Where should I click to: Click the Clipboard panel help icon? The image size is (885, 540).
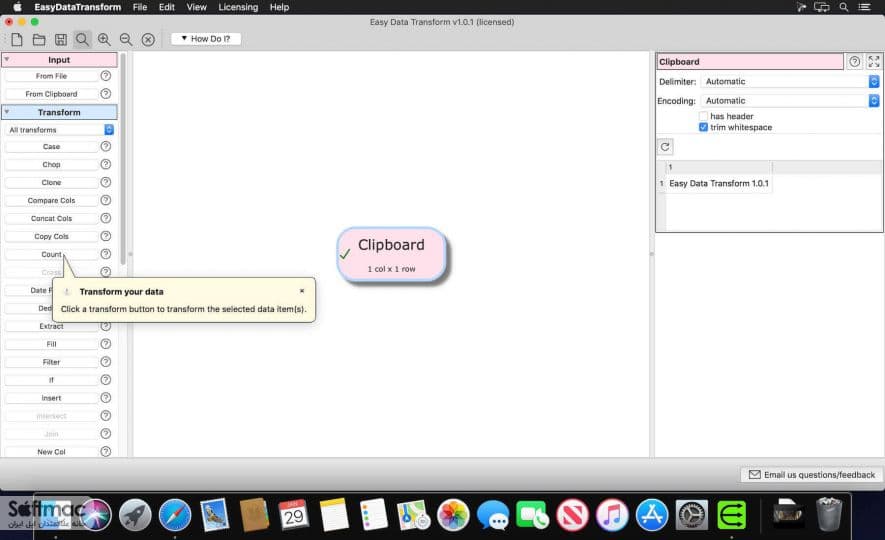point(855,62)
